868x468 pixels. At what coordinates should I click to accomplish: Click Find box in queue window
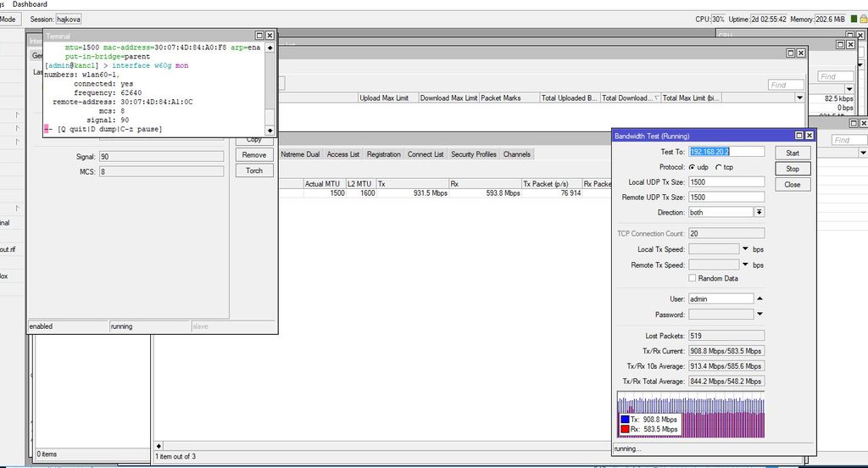786,85
